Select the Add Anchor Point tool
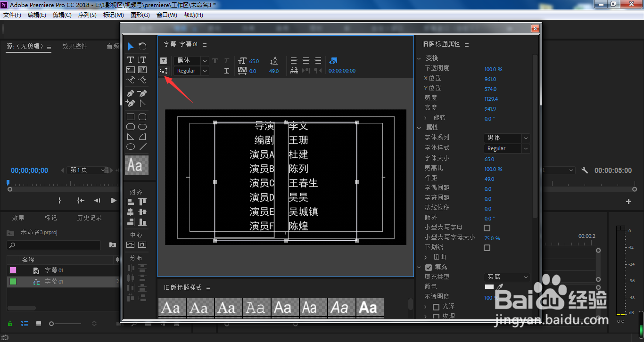Image resolution: width=644 pixels, height=342 pixels. pyautogui.click(x=131, y=103)
